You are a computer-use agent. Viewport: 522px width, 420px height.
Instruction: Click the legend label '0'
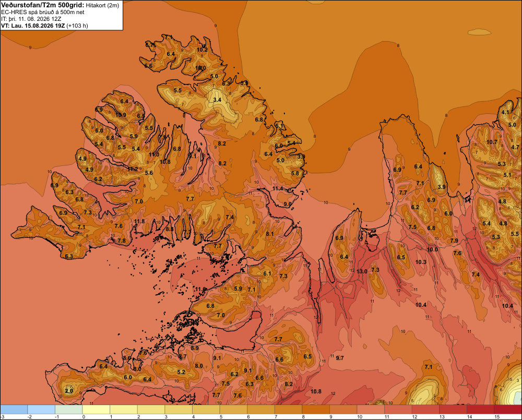click(x=84, y=417)
